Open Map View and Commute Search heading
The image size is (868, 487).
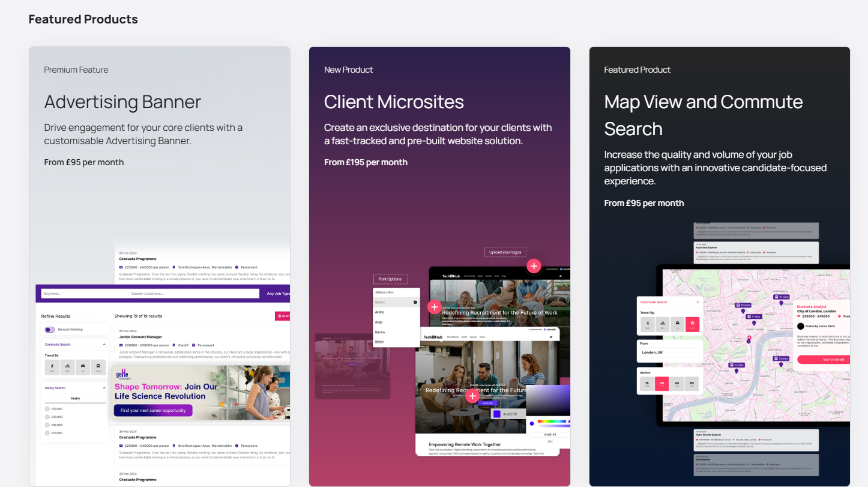pos(704,115)
